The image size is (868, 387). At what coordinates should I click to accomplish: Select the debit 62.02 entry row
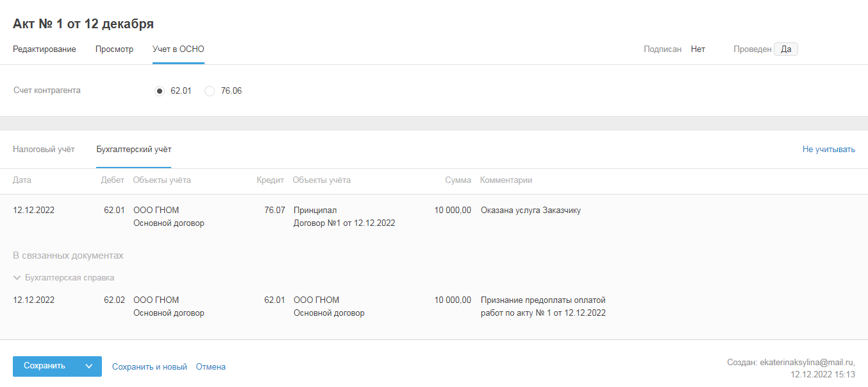[114, 300]
